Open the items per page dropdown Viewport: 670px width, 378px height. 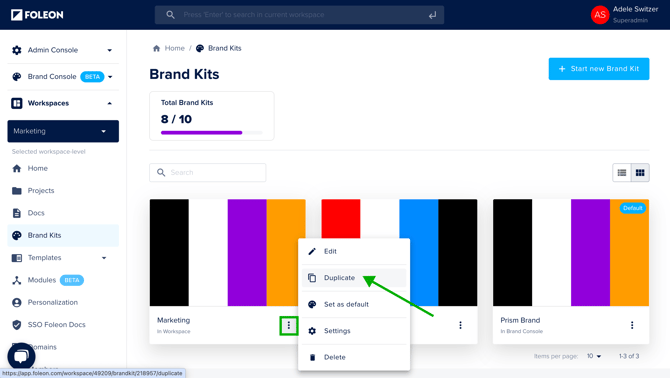[x=594, y=356]
